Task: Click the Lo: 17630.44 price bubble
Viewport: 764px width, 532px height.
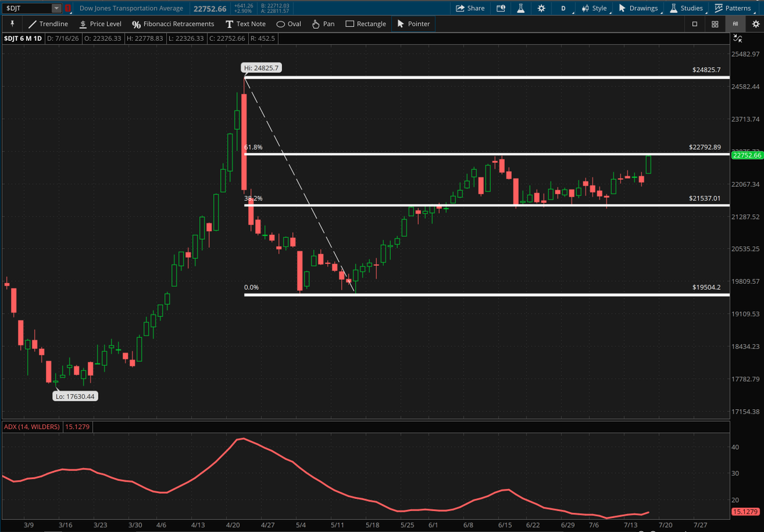Action: 75,396
